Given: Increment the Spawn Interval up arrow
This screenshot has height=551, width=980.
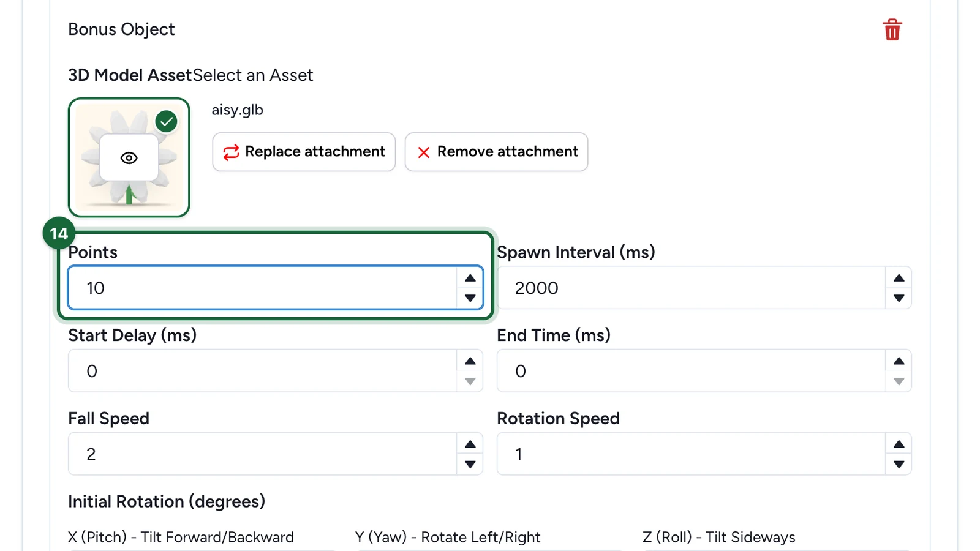Looking at the screenshot, I should 899,278.
